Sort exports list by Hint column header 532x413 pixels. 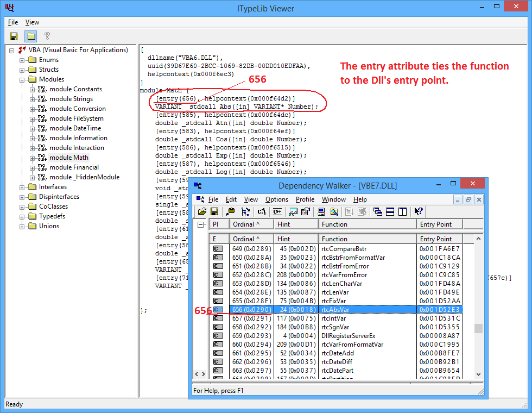tap(296, 239)
